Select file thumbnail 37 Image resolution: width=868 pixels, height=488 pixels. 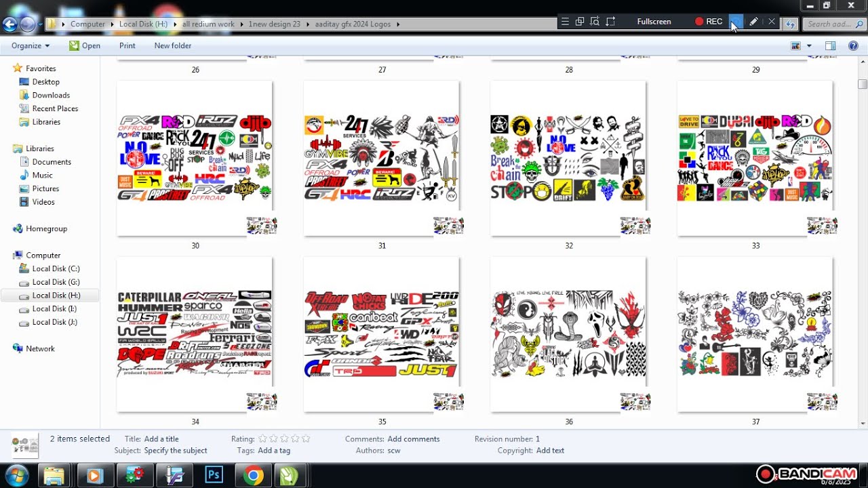click(755, 335)
